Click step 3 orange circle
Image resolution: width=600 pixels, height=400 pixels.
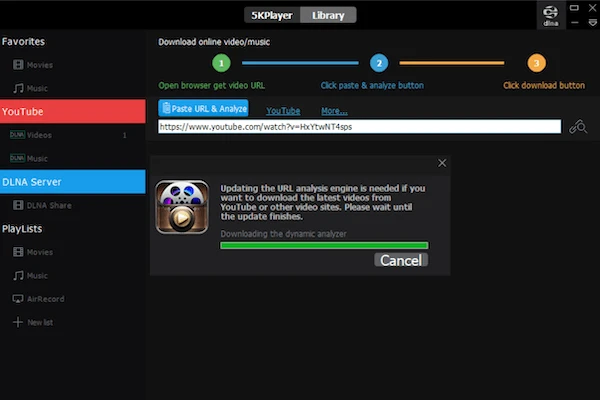536,63
